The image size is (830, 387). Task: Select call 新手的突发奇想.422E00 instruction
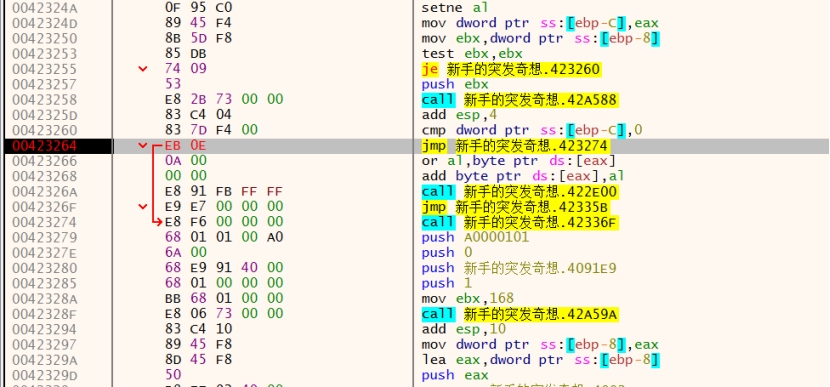click(x=520, y=192)
